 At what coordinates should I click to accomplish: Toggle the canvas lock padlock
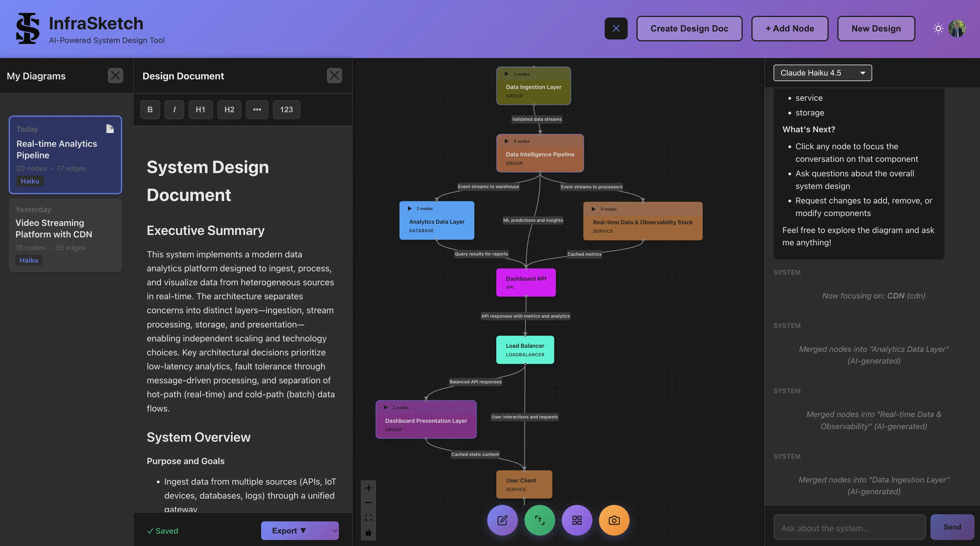point(368,533)
